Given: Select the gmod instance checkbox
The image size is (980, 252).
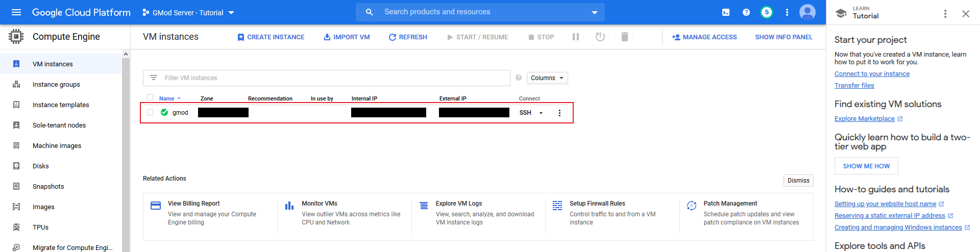Looking at the screenshot, I should (150, 112).
